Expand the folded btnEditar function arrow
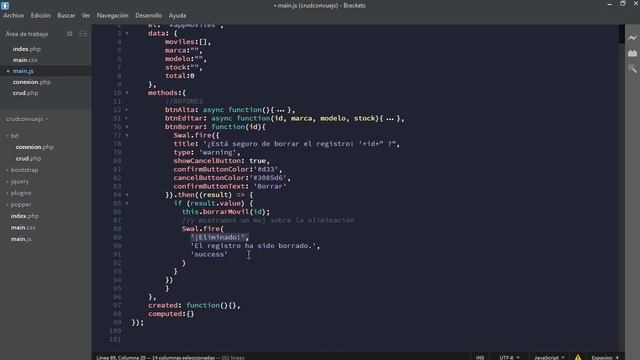The height and width of the screenshot is (360, 640). tap(127, 118)
